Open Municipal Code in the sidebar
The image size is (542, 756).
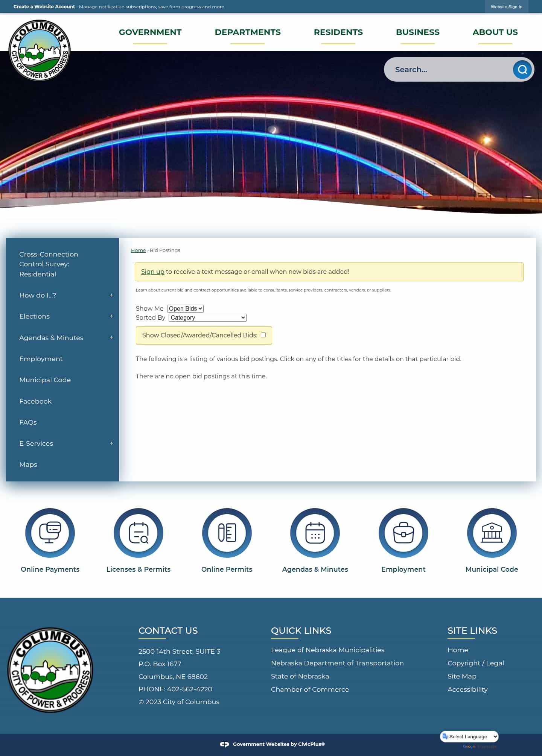point(45,380)
